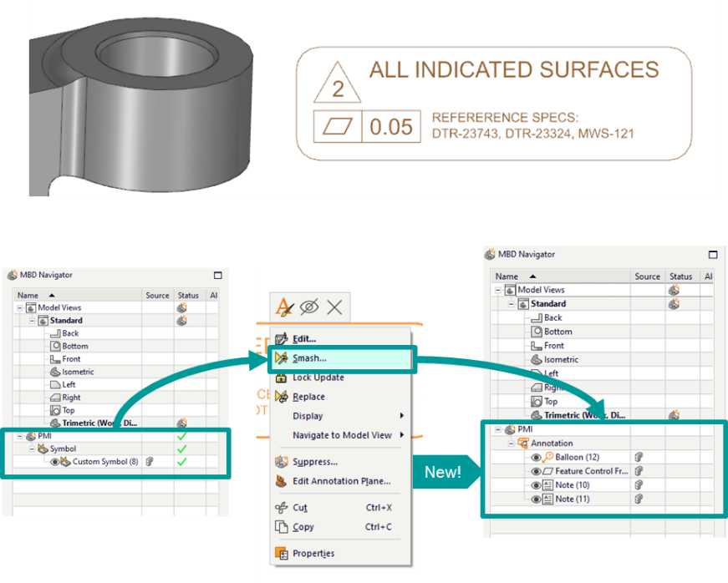
Task: Click the Balloon (12) icon in the right navigator
Action: [547, 457]
